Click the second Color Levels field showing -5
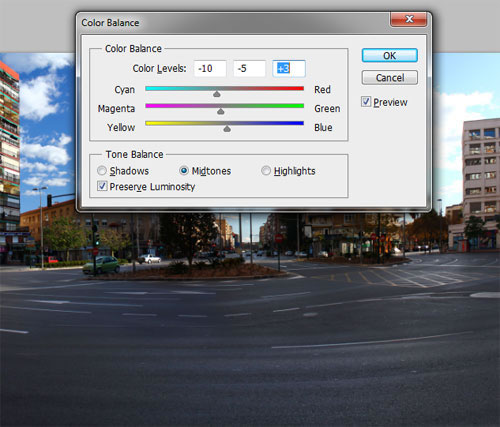The width and height of the screenshot is (500, 427). click(x=249, y=69)
